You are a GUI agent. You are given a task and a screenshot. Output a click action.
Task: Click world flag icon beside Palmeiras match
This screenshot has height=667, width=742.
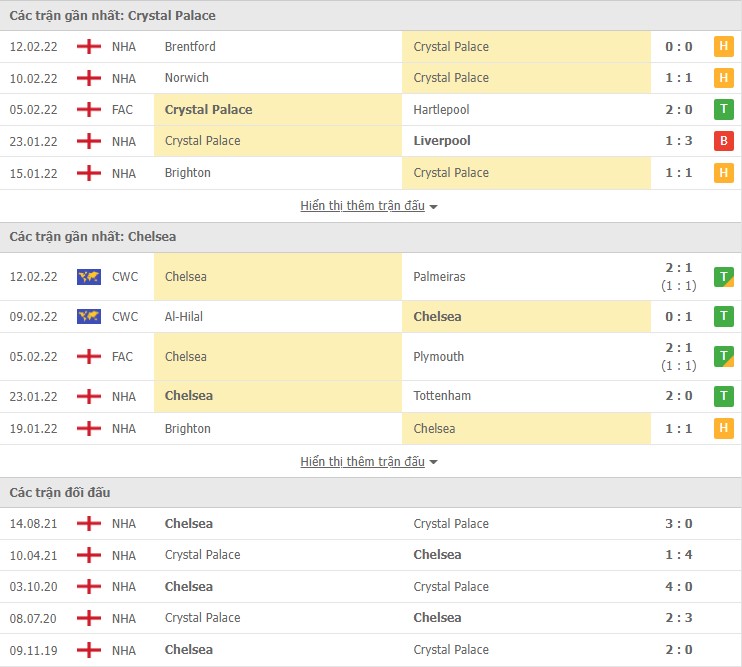click(x=89, y=277)
